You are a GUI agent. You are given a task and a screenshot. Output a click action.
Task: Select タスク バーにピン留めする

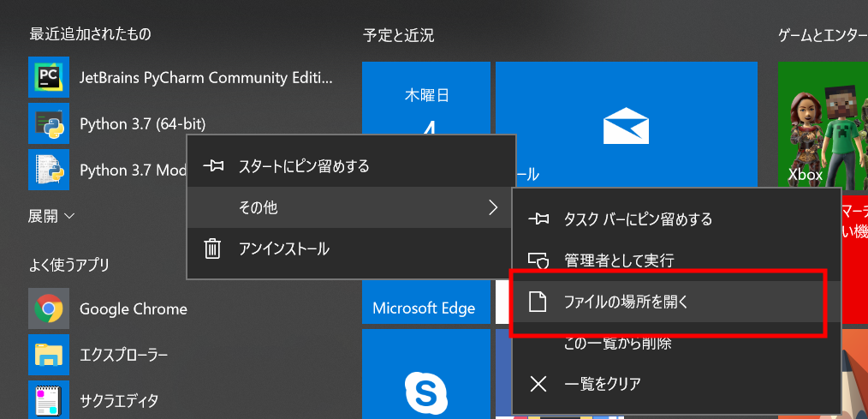pos(676,218)
